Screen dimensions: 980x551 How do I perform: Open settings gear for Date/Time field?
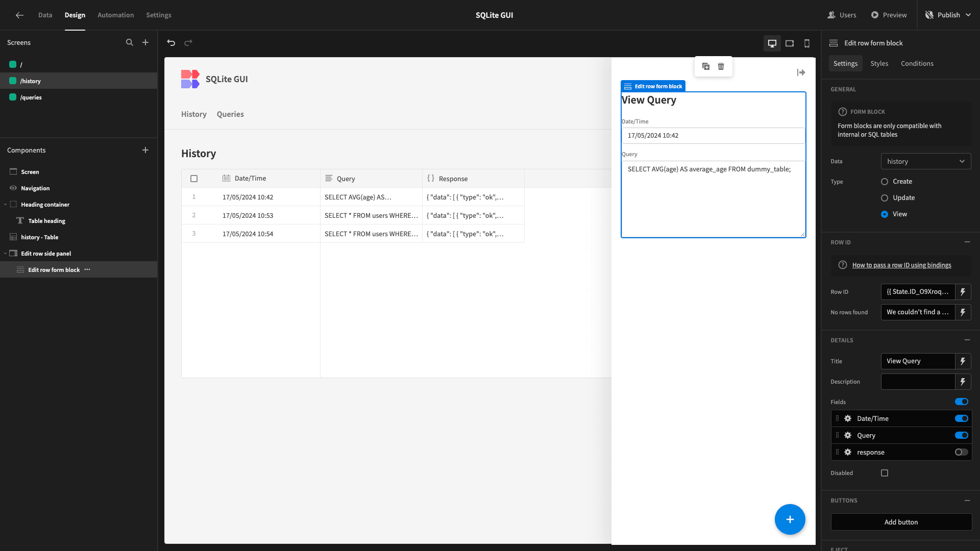point(848,418)
